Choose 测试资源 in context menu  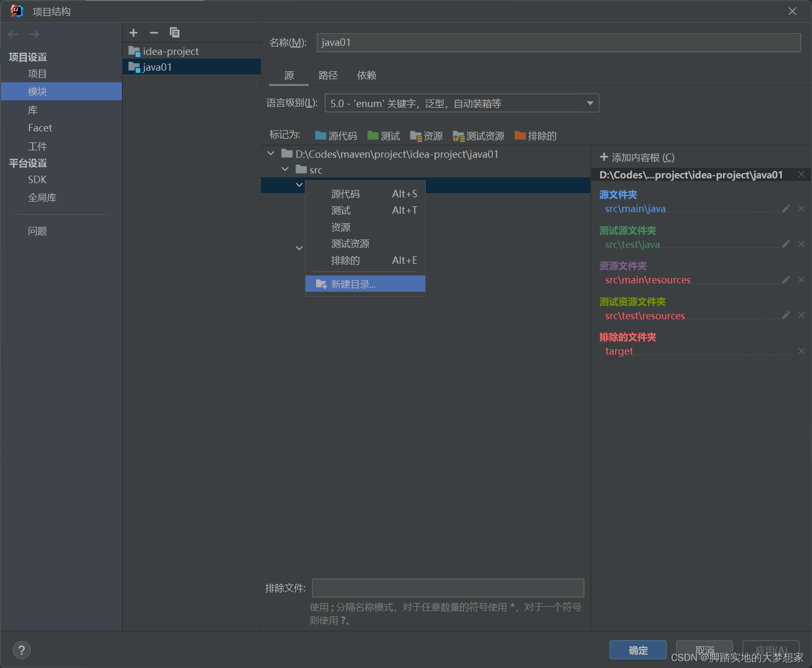[365, 244]
